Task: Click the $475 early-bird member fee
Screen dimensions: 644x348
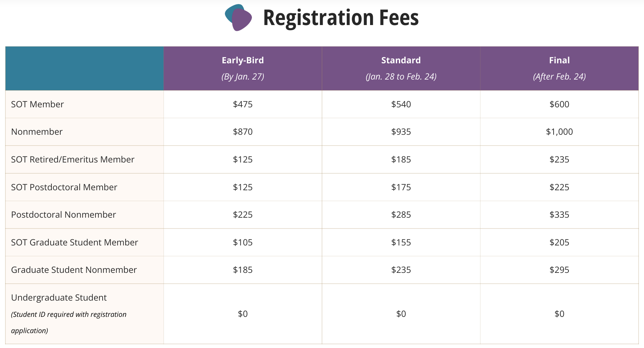Action: tap(243, 104)
